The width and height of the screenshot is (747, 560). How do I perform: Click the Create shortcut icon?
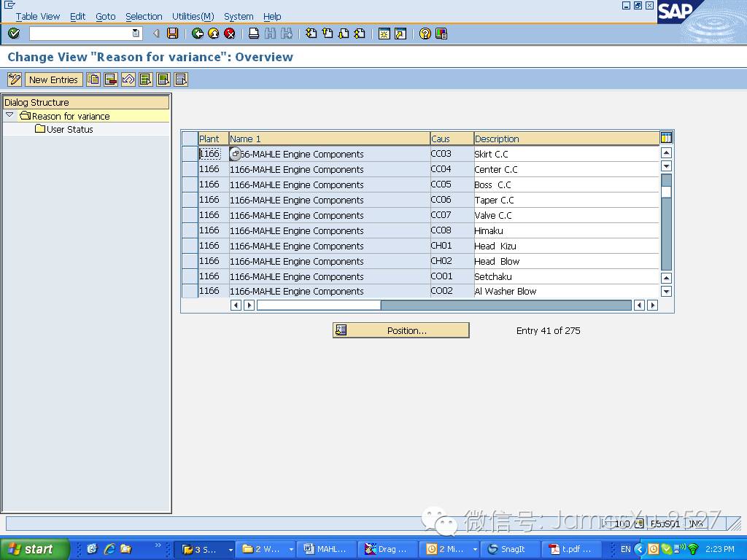point(400,34)
